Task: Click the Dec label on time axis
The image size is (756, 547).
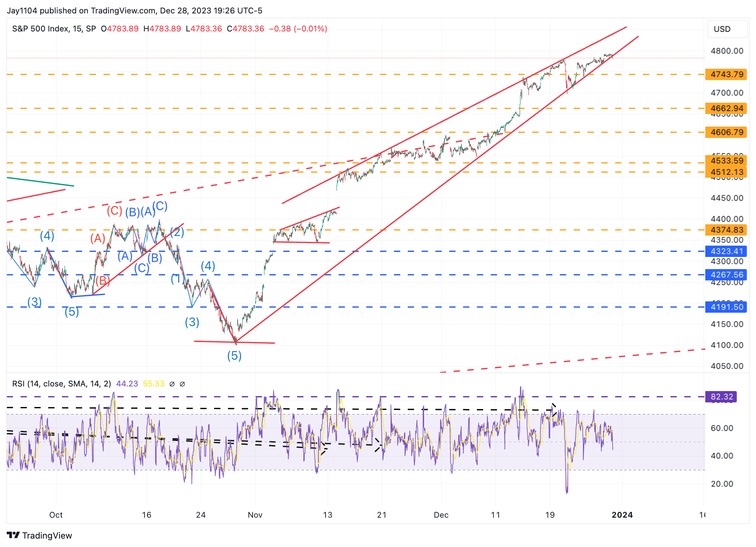Action: (x=441, y=515)
